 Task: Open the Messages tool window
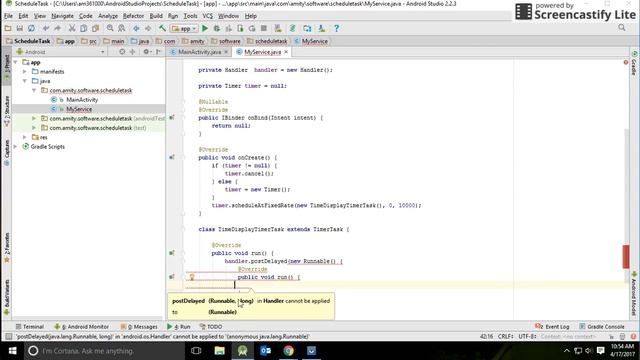[139, 327]
